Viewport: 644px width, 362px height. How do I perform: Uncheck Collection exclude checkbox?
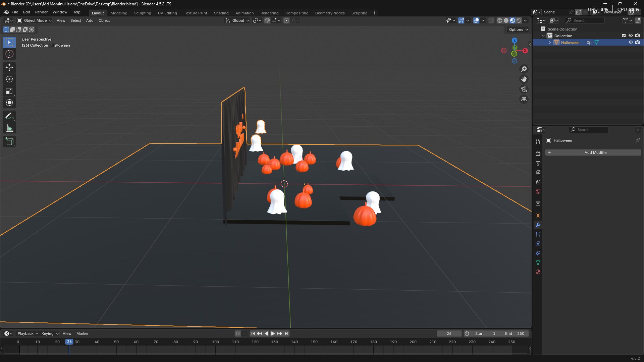[624, 36]
